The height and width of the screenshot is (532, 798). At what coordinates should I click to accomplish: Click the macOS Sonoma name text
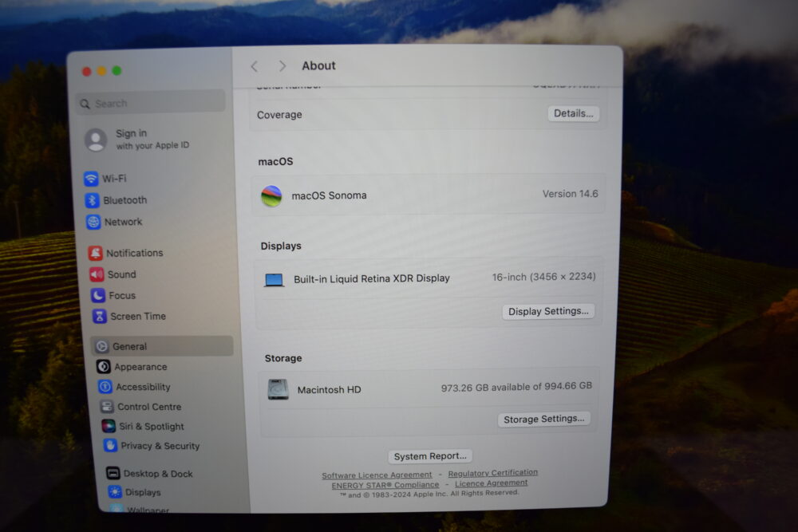coord(329,195)
